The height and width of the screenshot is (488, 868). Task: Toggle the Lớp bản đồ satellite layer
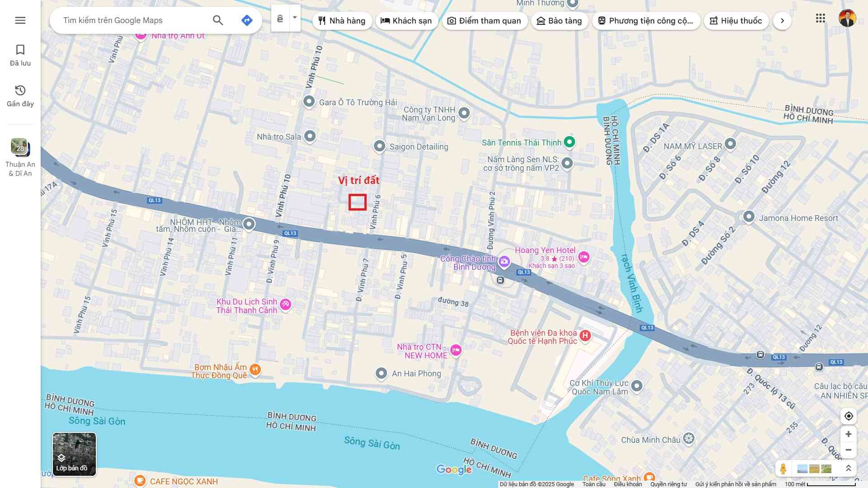coord(74,454)
